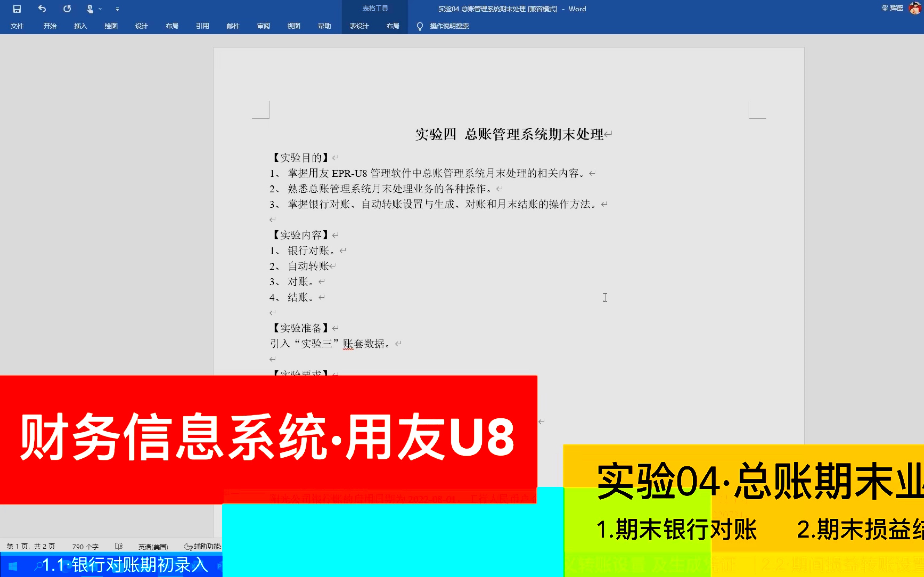Expand Customize Quick Access Toolbar menu
The width and height of the screenshot is (924, 577).
(117, 9)
